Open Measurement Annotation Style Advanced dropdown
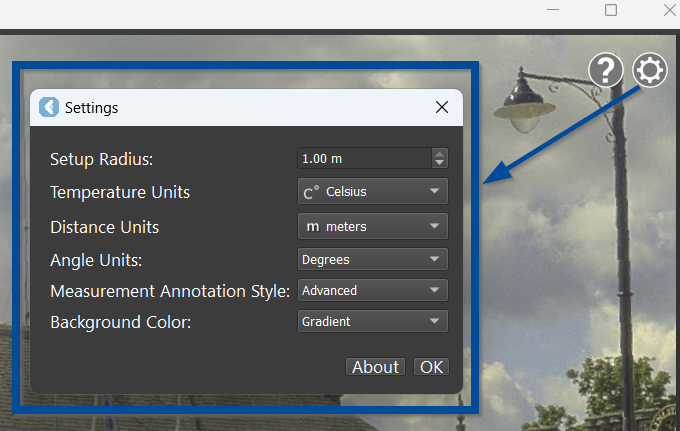The width and height of the screenshot is (680, 431). point(373,290)
